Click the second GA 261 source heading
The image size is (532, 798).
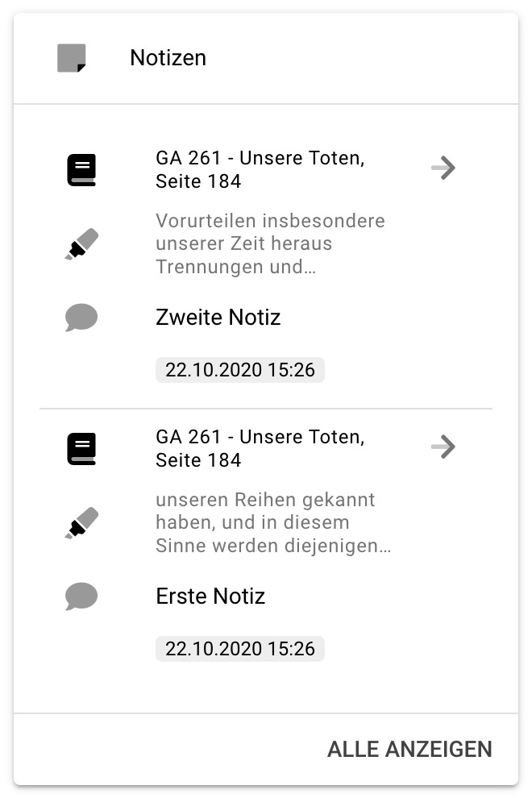pyautogui.click(x=260, y=448)
